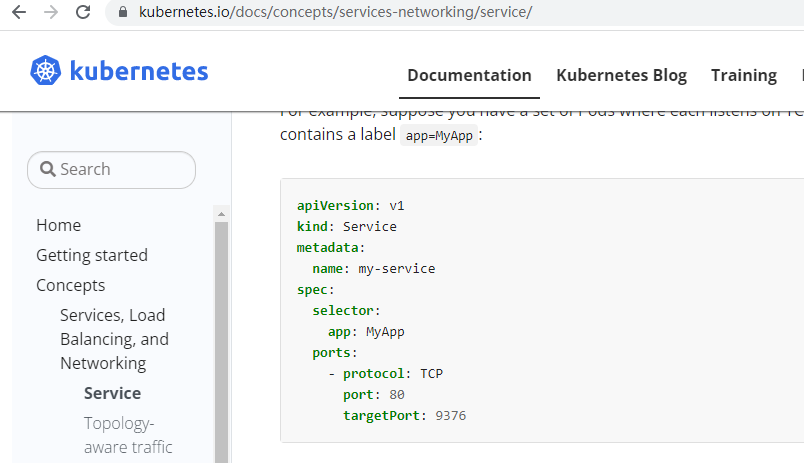Collapse the Concepts sidebar section
The width and height of the screenshot is (804, 463).
pos(70,285)
